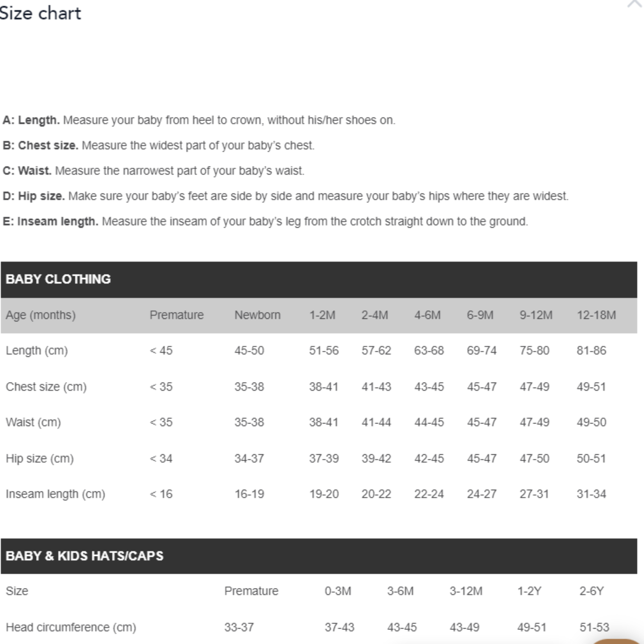Image resolution: width=644 pixels, height=644 pixels.
Task: Click the Length (cm) row label
Action: [x=37, y=351]
